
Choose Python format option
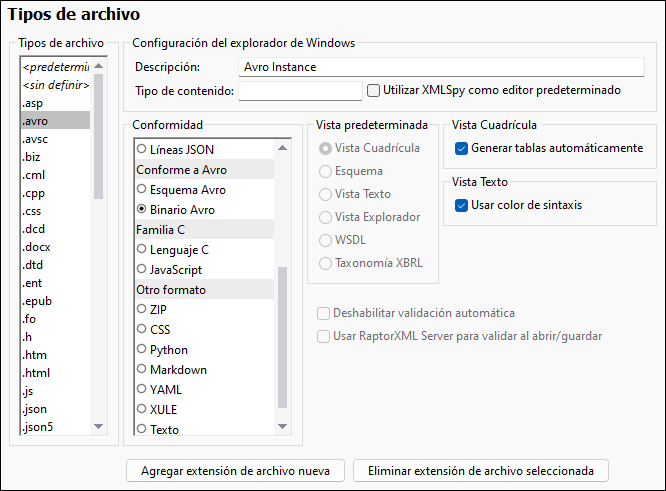(141, 349)
